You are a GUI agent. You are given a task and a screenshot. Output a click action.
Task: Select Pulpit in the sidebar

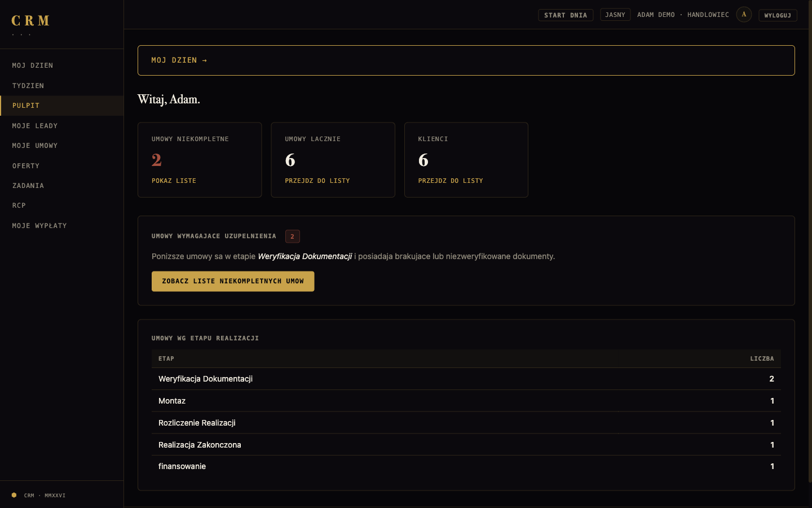click(x=61, y=106)
